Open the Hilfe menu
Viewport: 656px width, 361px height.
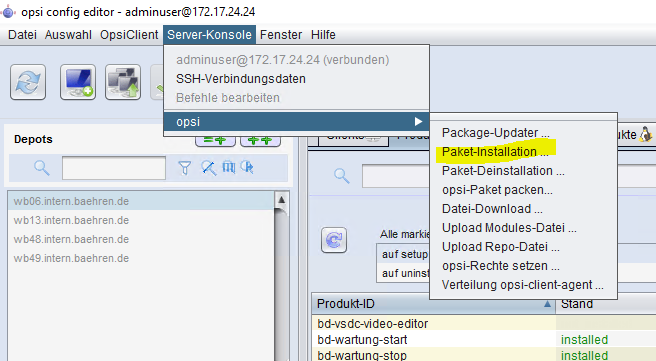[x=323, y=35]
